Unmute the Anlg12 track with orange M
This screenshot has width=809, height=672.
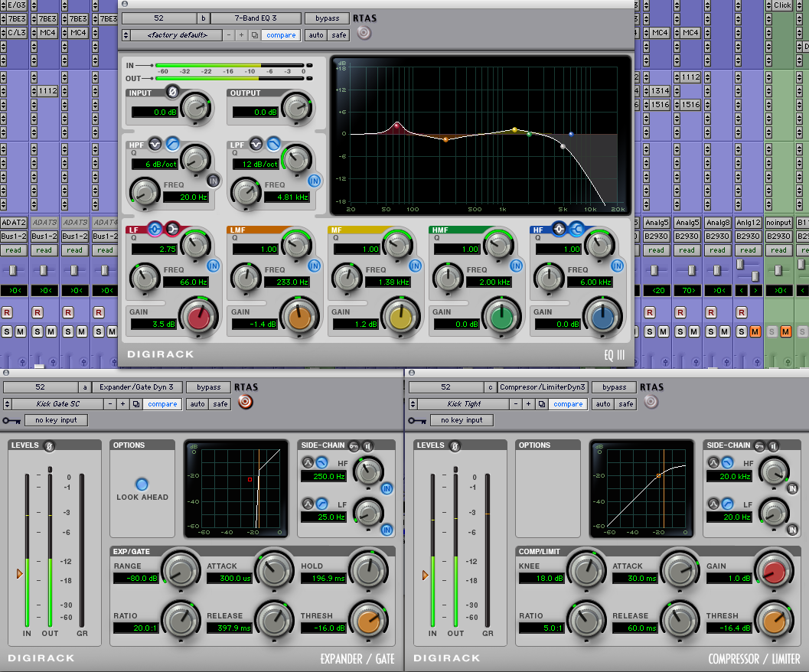tap(755, 332)
